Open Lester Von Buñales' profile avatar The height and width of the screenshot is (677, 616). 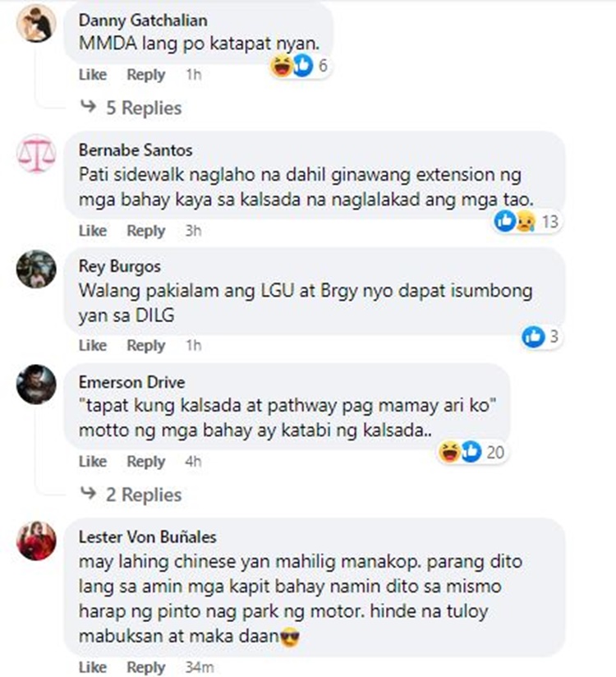pyautogui.click(x=36, y=541)
